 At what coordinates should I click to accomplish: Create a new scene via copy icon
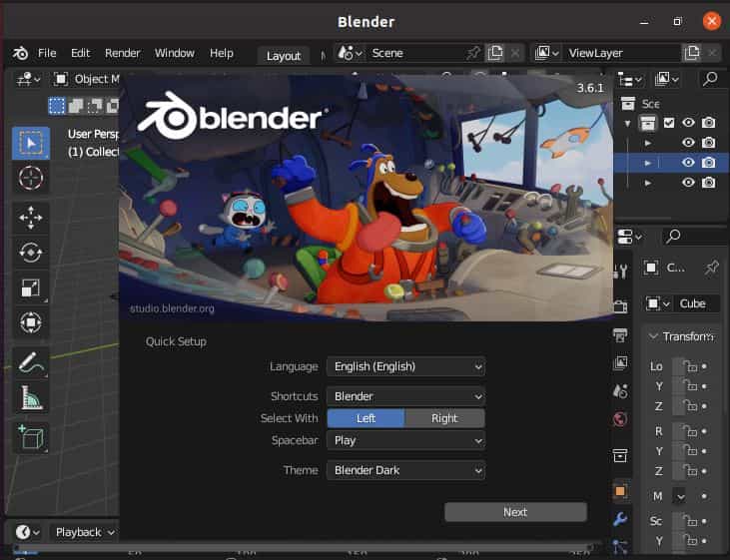pos(495,53)
